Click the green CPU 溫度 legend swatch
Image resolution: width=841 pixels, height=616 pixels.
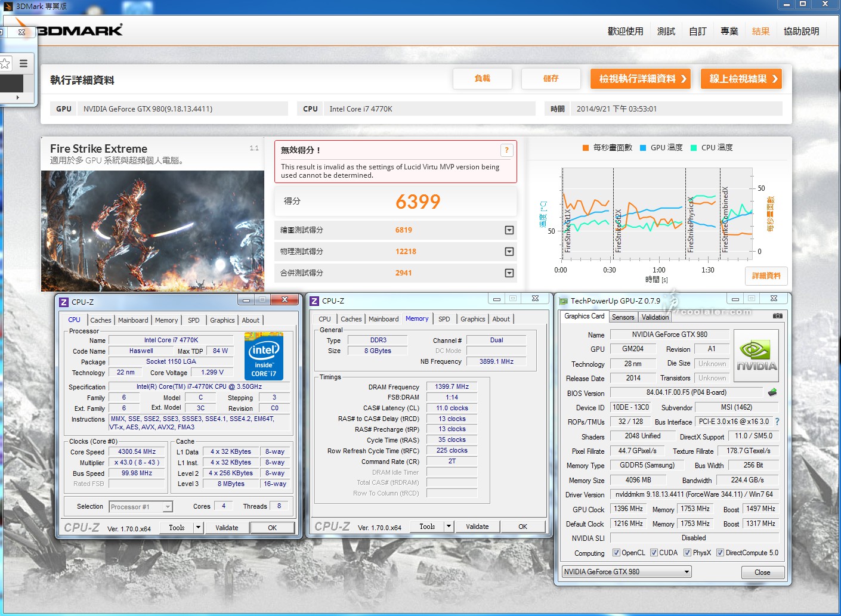click(x=694, y=148)
